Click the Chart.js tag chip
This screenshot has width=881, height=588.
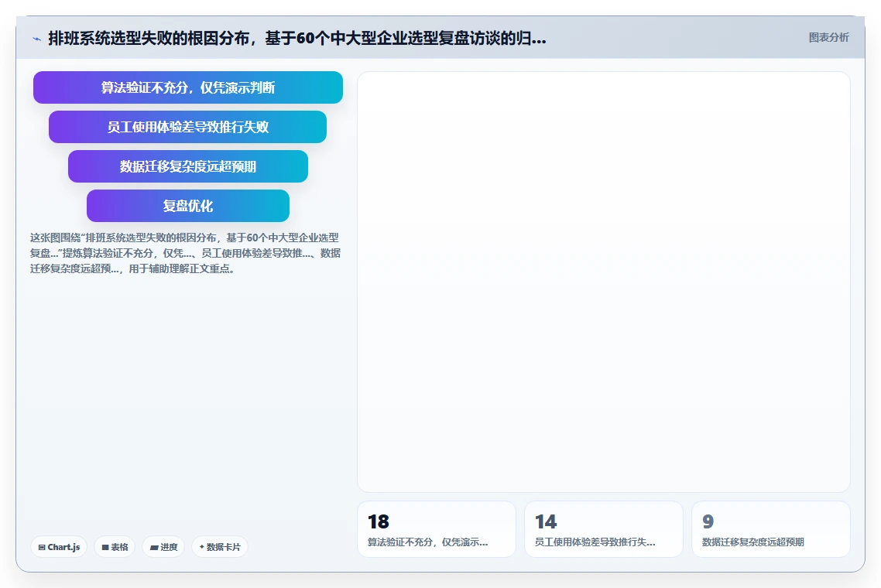59,547
